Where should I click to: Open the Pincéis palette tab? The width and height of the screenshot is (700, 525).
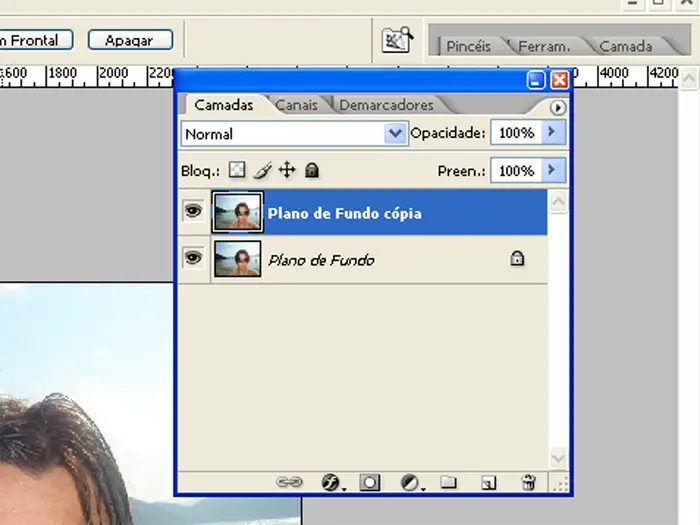468,46
